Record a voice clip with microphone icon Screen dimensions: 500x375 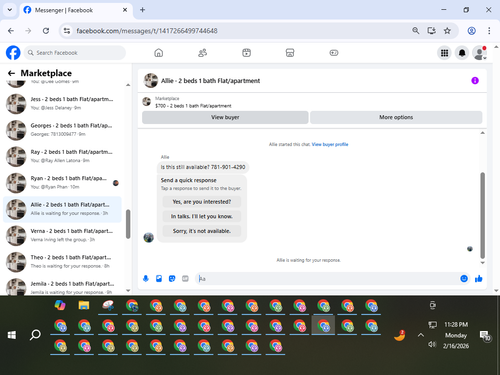tap(146, 279)
